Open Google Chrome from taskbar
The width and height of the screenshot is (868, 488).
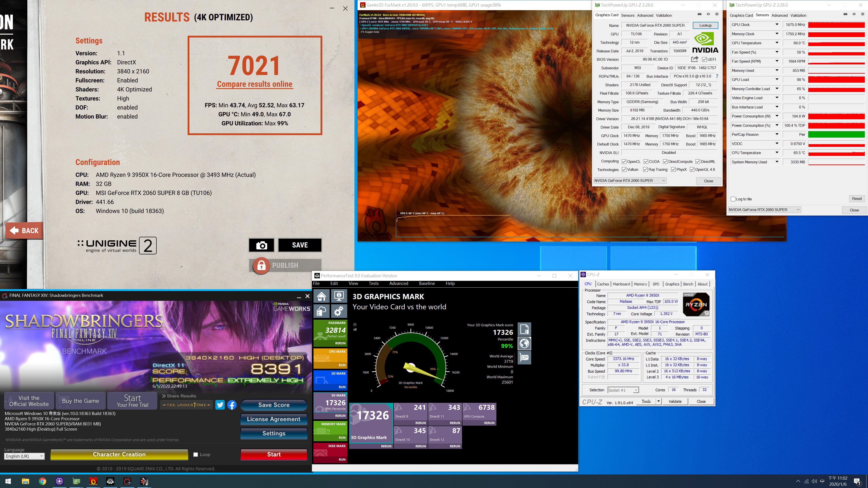point(42,481)
